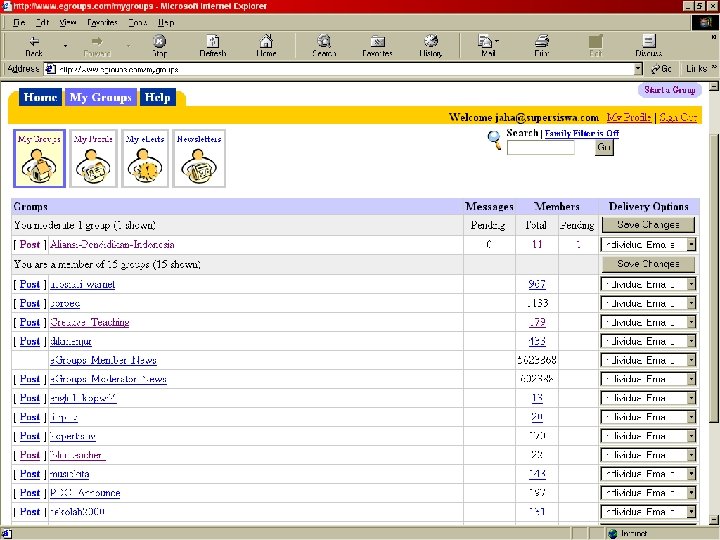Click the Go button beside address bar
The image size is (720, 540).
pyautogui.click(x=661, y=69)
